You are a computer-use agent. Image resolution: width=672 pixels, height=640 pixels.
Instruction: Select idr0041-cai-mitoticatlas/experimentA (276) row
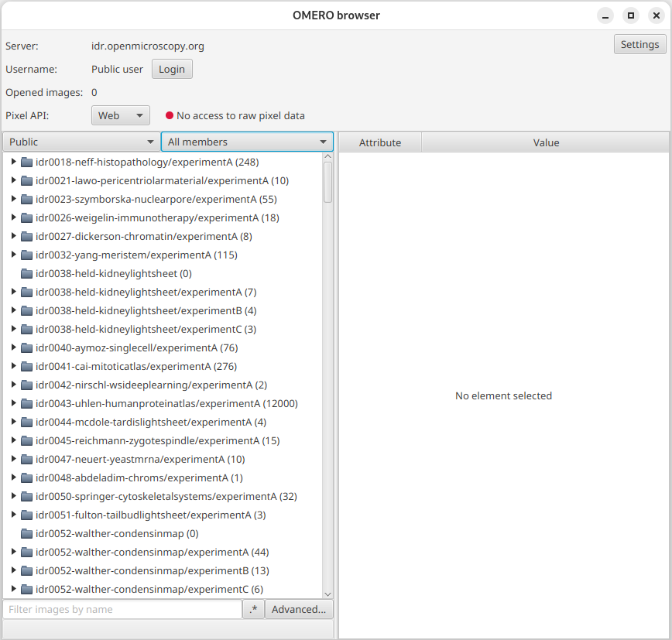163,366
